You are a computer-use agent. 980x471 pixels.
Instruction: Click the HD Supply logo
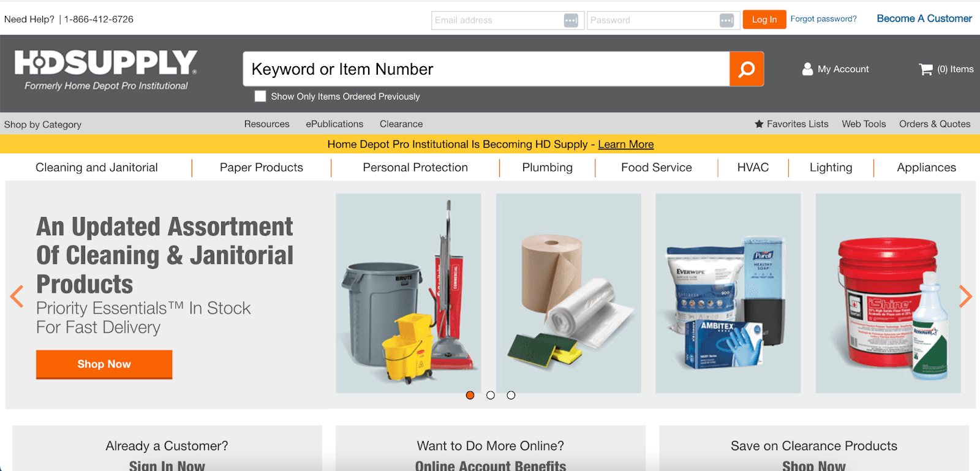106,70
